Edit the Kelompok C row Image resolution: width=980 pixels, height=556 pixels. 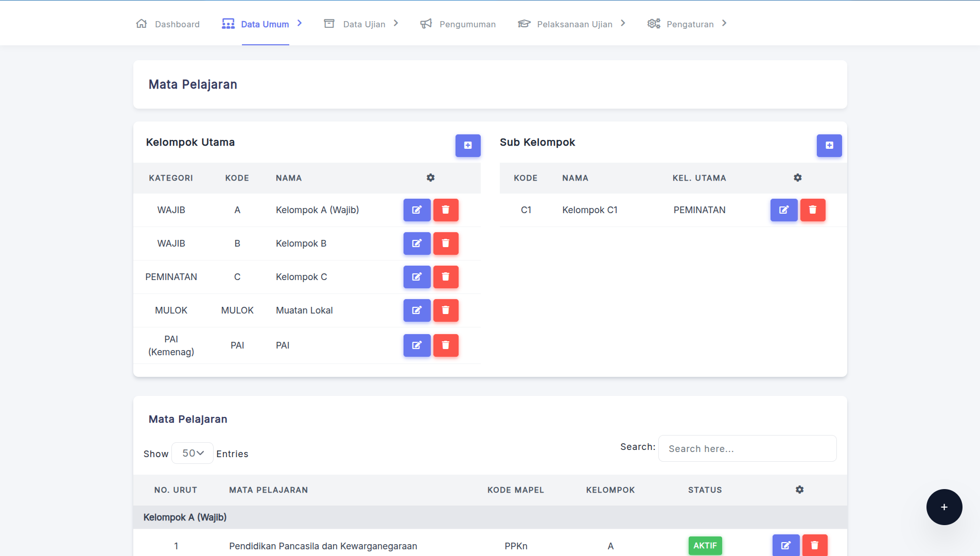tap(416, 277)
